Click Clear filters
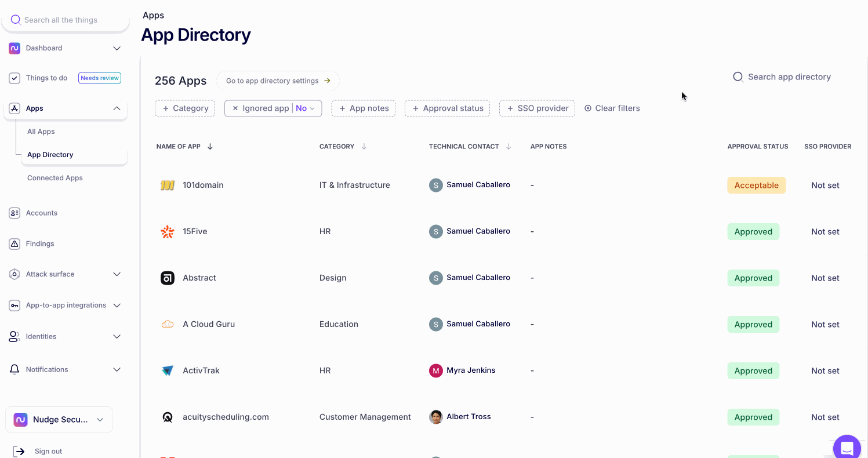The image size is (868, 458). tap(612, 108)
